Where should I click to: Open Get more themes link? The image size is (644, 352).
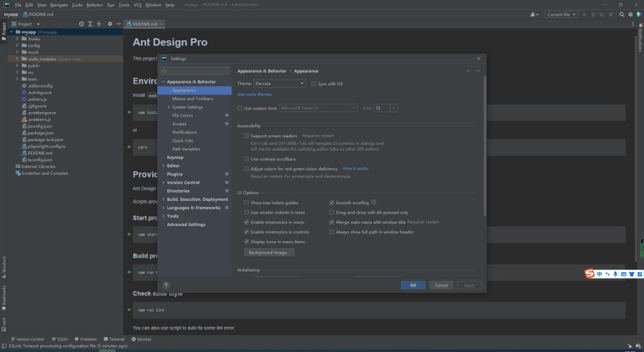pyautogui.click(x=255, y=94)
